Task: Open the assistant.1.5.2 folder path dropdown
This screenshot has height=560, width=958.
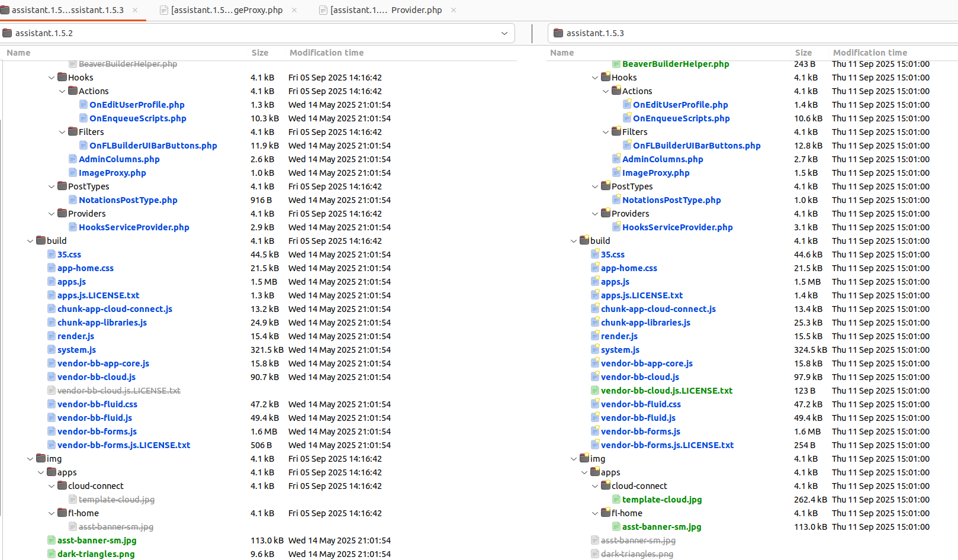Action: point(504,33)
